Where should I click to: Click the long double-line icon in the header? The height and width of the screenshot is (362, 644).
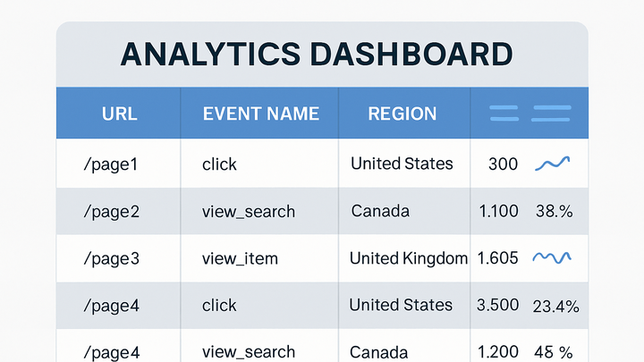(x=551, y=114)
